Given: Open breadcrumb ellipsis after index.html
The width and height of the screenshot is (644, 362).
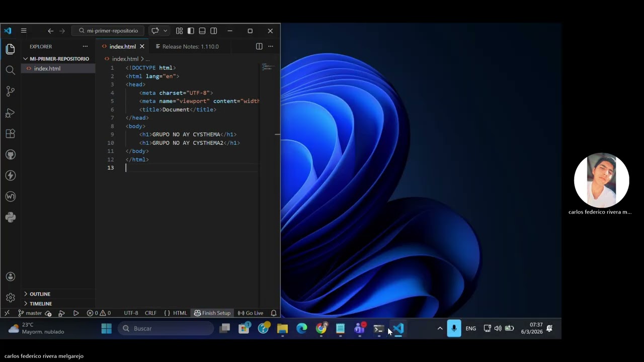Looking at the screenshot, I should tap(147, 59).
